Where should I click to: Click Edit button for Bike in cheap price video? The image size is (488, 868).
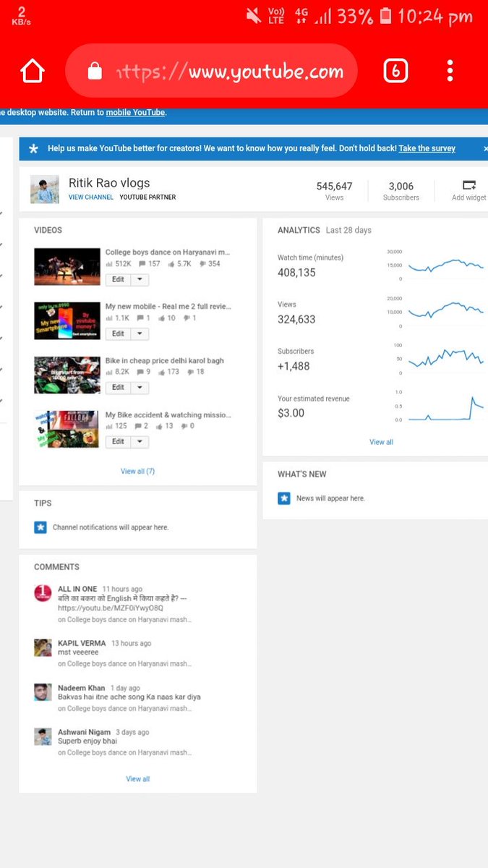[119, 388]
